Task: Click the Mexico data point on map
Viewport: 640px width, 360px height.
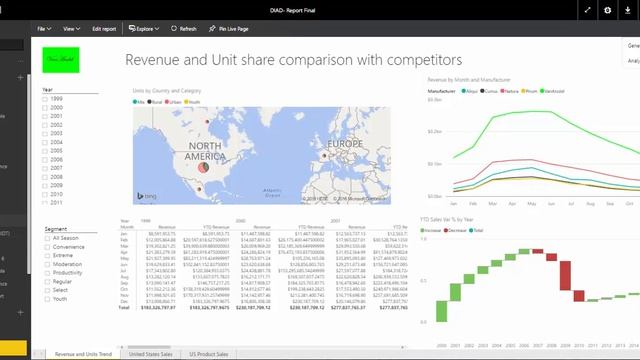Action: (x=199, y=189)
